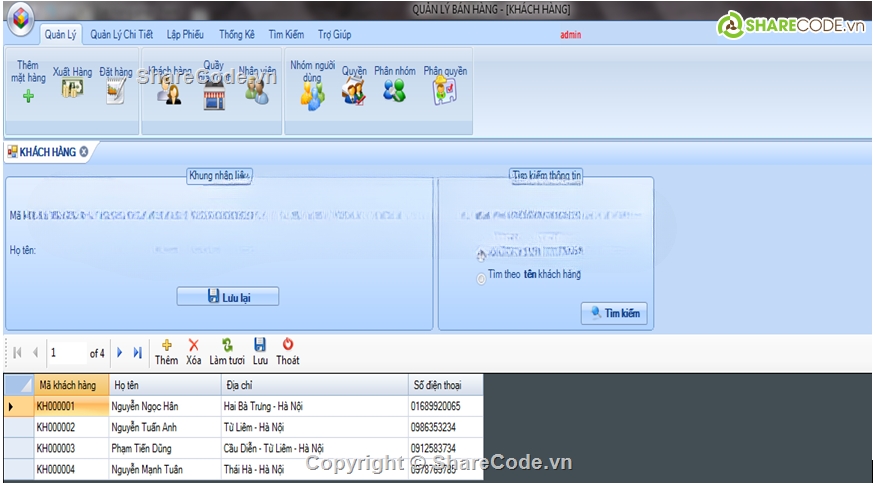Viewport: 876px width, 487px height.
Task: Click the record position number field
Action: tap(67, 353)
